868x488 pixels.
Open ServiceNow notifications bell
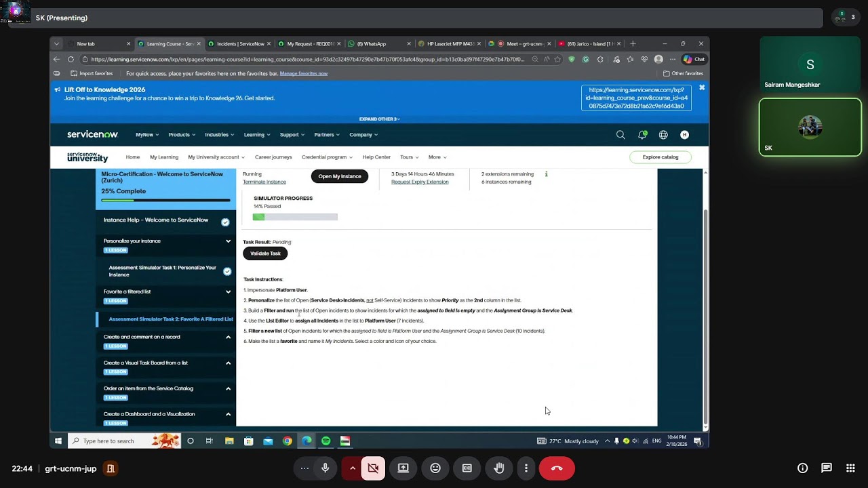pos(642,135)
